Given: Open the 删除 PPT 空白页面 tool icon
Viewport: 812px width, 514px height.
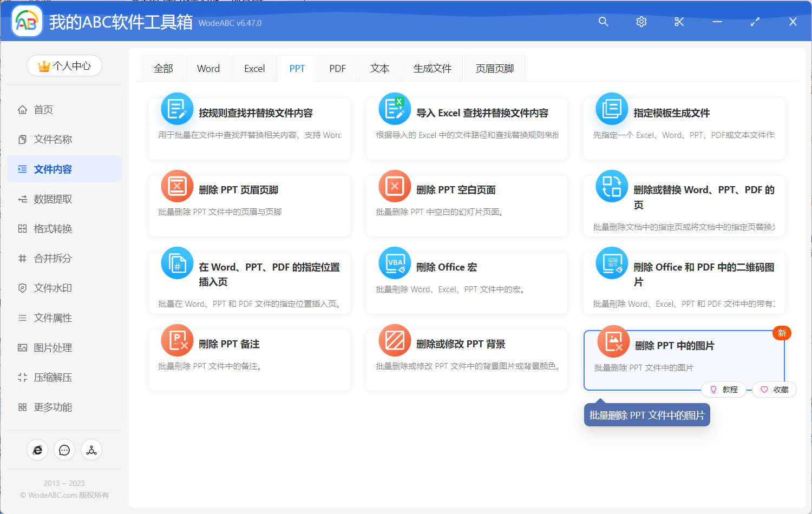Looking at the screenshot, I should click(x=395, y=186).
